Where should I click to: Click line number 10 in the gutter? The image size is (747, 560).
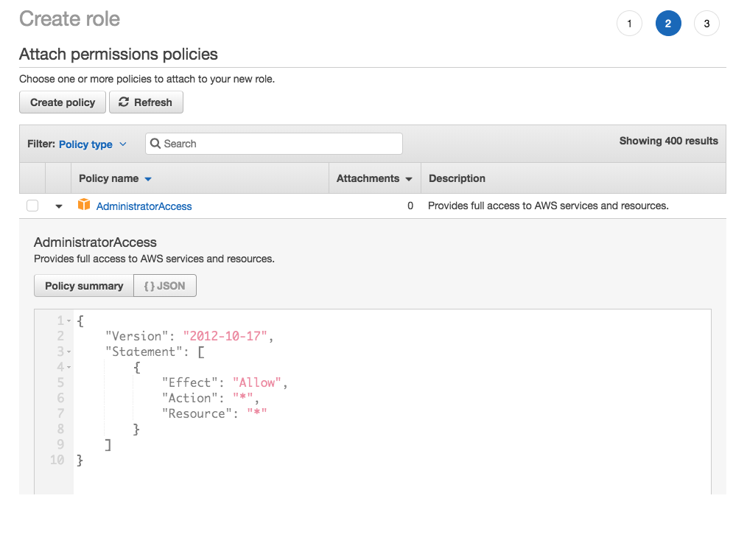pyautogui.click(x=57, y=460)
